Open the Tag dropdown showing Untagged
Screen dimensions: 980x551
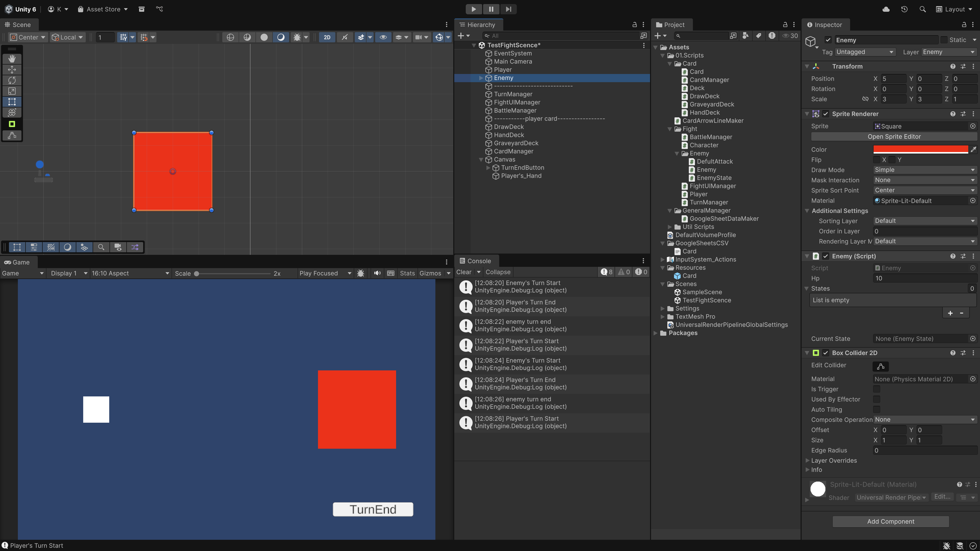pyautogui.click(x=865, y=52)
